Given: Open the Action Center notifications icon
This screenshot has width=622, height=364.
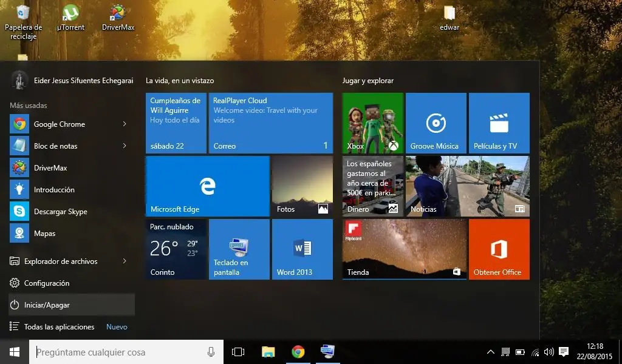Looking at the screenshot, I should (x=564, y=352).
